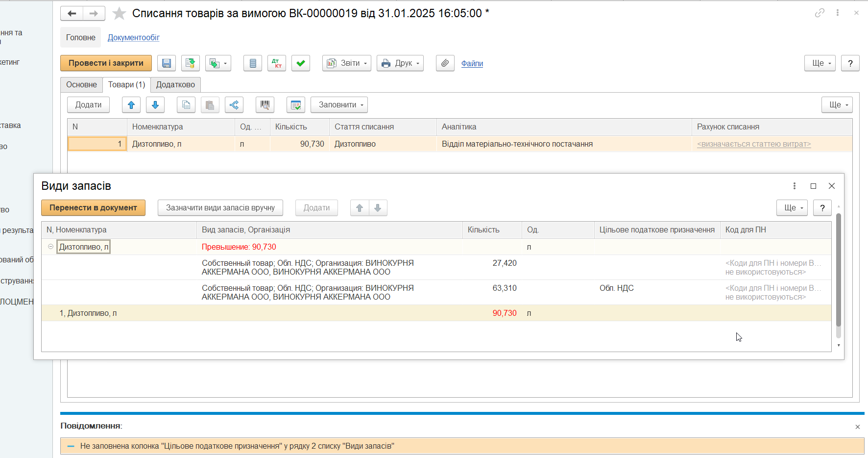
Task: Click Зазначити види запасів вручну button
Action: tap(220, 208)
